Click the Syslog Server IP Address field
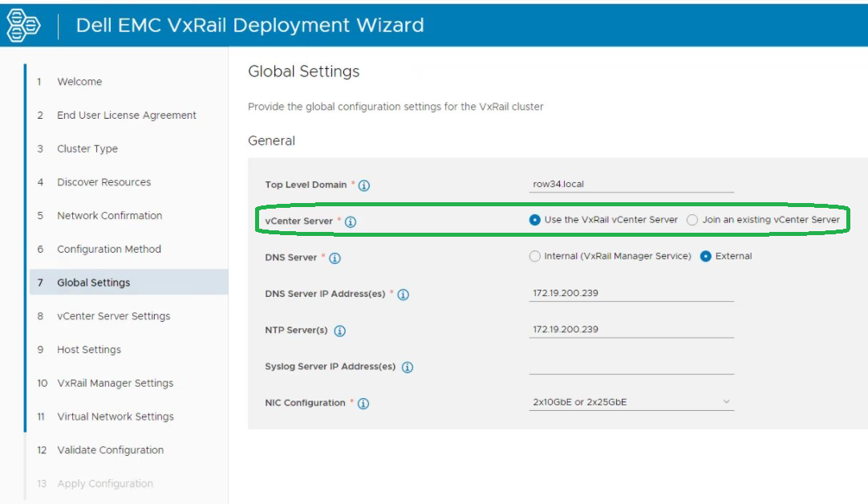This screenshot has width=868, height=504. click(x=631, y=366)
